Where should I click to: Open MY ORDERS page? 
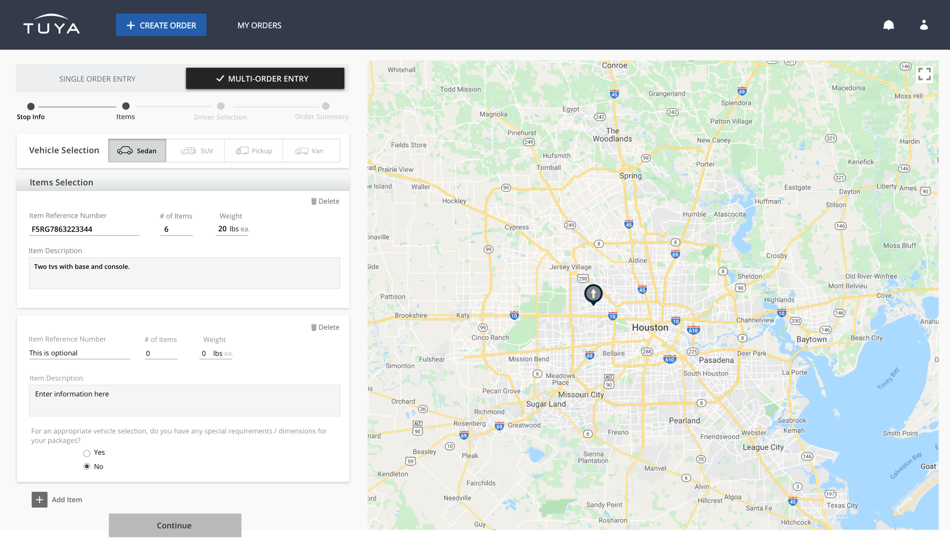pos(260,25)
